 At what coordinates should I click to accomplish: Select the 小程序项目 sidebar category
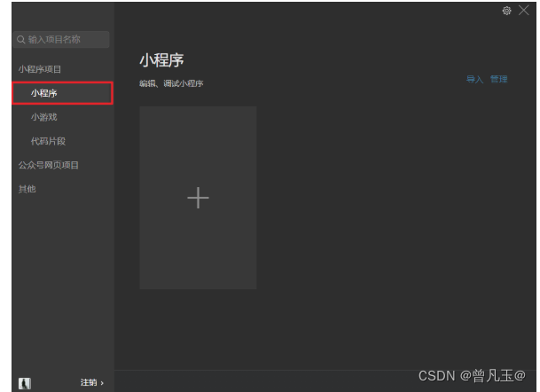coord(40,69)
